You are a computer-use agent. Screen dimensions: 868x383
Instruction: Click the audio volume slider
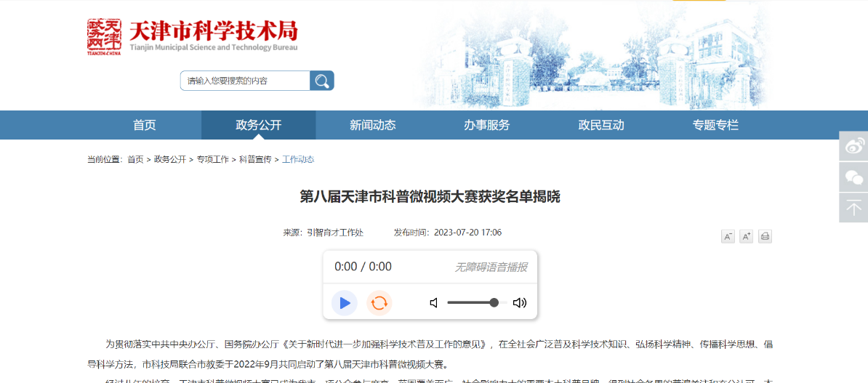473,303
